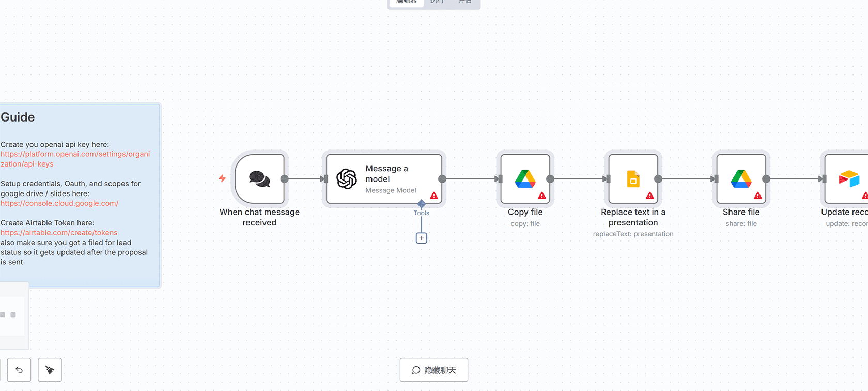This screenshot has width=868, height=391.
Task: Switch to the 编辑器 tab
Action: point(407,2)
